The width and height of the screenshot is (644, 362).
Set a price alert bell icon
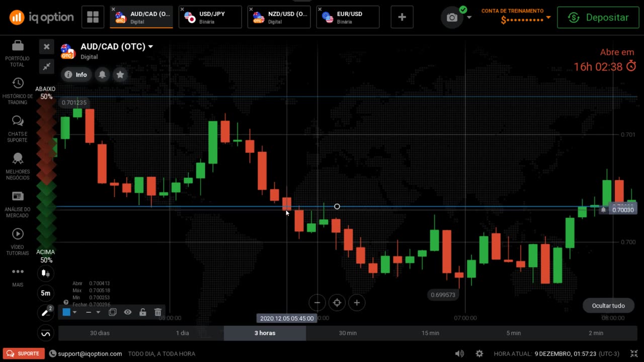click(102, 74)
